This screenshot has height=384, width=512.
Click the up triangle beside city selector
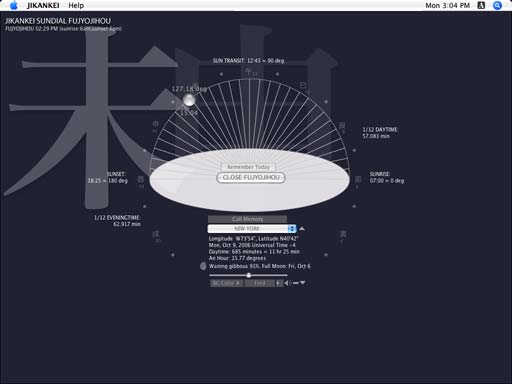(x=302, y=229)
